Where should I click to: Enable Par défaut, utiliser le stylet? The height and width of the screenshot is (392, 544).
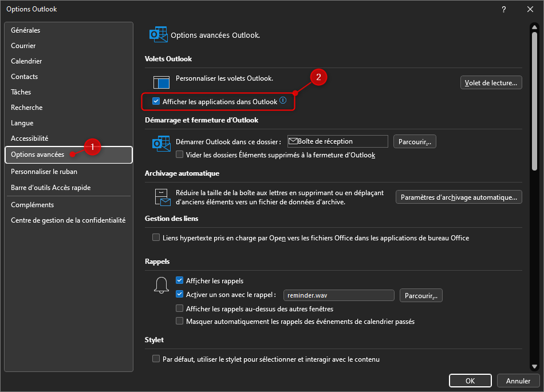pos(156,359)
